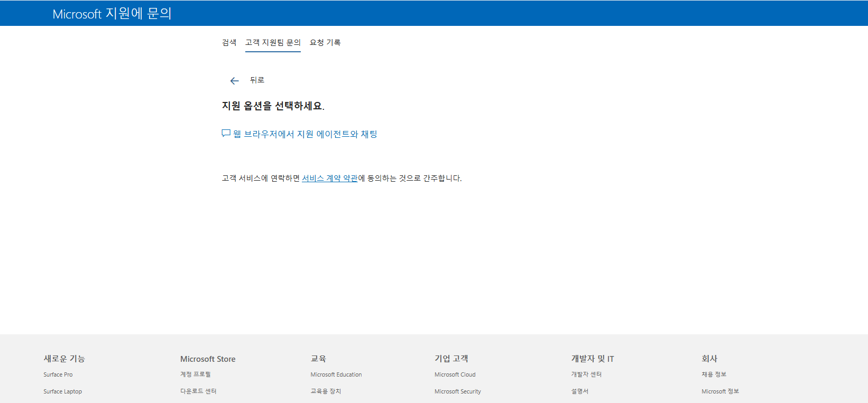
Task: Click the Microsoft 지원에 문의 header title
Action: 112,14
